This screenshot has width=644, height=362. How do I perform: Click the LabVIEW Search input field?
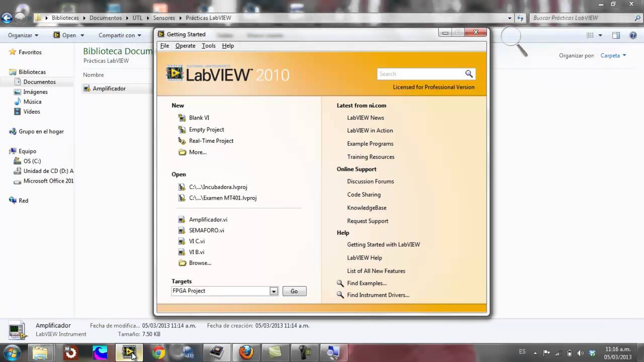tap(420, 74)
